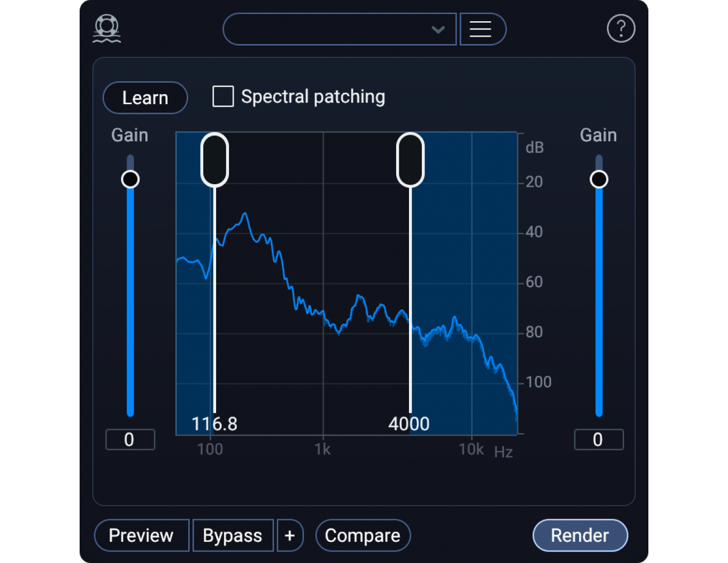Expand the add module plus button
Image resolution: width=728 pixels, height=563 pixels.
click(x=290, y=535)
